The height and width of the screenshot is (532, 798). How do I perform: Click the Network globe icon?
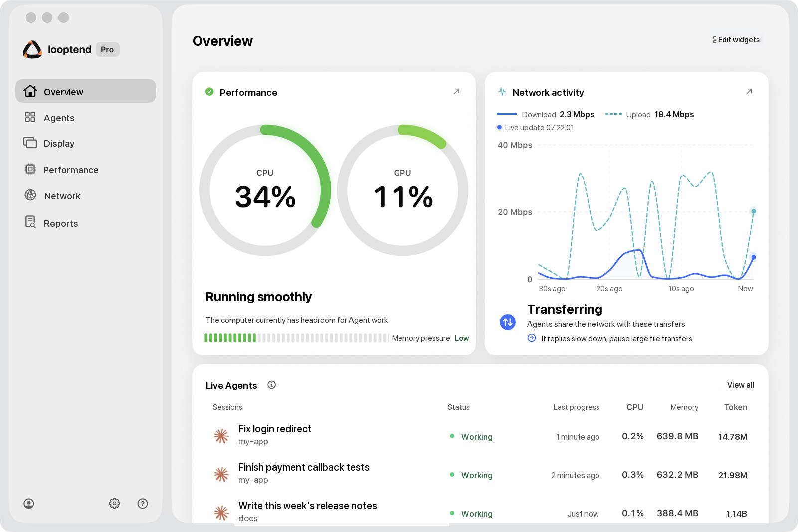pos(30,195)
